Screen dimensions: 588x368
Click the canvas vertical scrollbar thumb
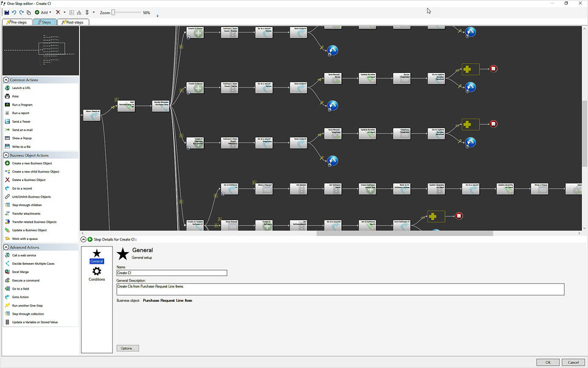[584, 134]
